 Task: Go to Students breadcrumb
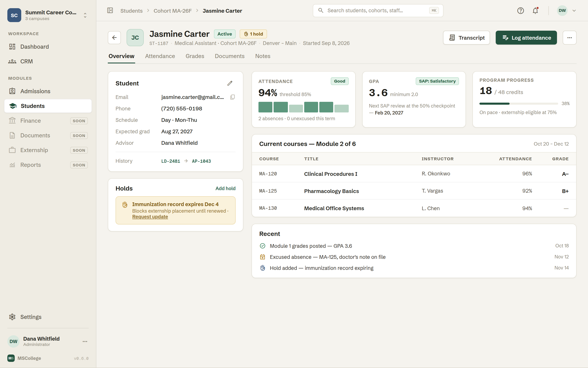tap(131, 11)
